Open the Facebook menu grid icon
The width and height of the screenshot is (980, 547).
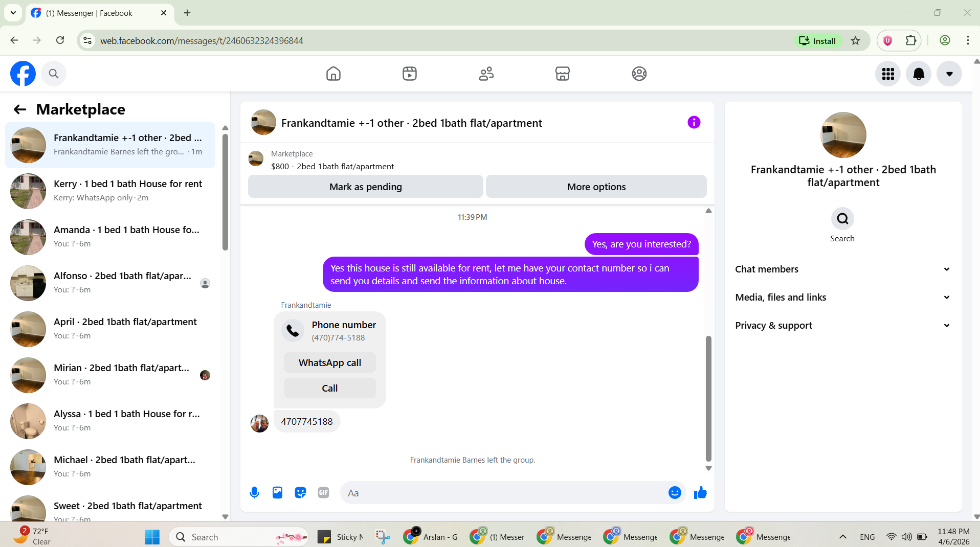[x=888, y=74]
